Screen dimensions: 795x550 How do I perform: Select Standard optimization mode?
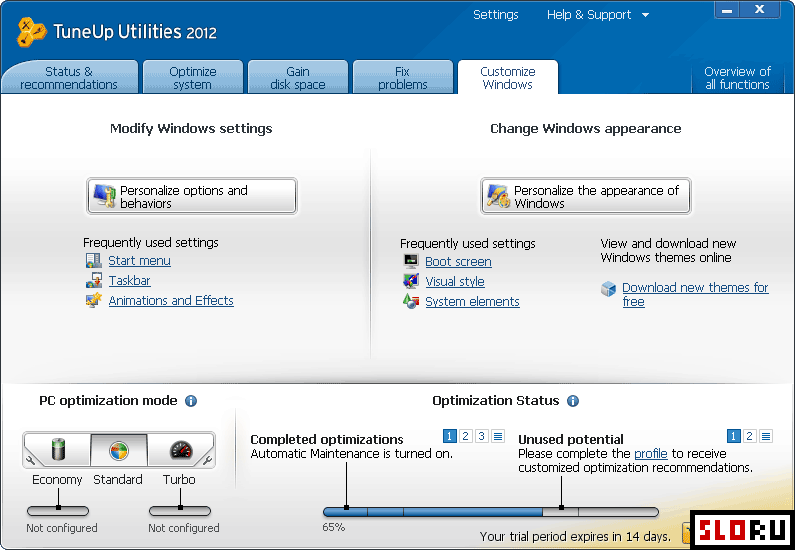(x=119, y=450)
